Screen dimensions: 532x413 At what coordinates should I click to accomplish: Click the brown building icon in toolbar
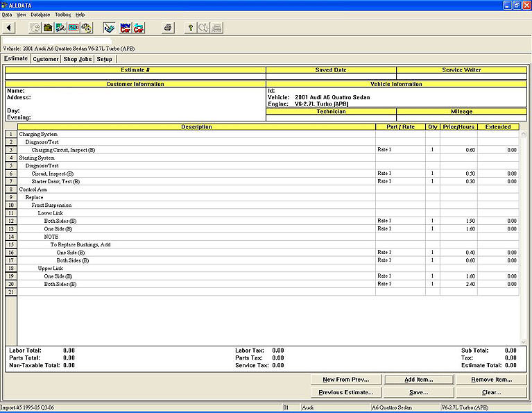coord(48,28)
